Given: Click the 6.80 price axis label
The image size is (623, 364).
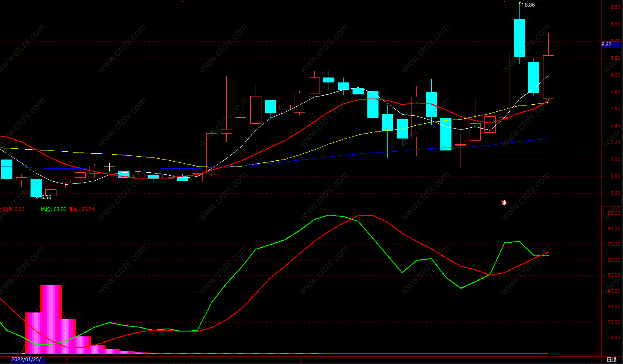Looking at the screenshot, I should (x=615, y=176).
